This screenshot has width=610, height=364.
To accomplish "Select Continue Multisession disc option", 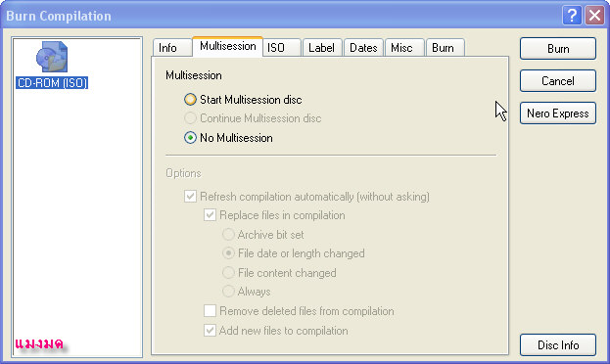I will [x=190, y=118].
